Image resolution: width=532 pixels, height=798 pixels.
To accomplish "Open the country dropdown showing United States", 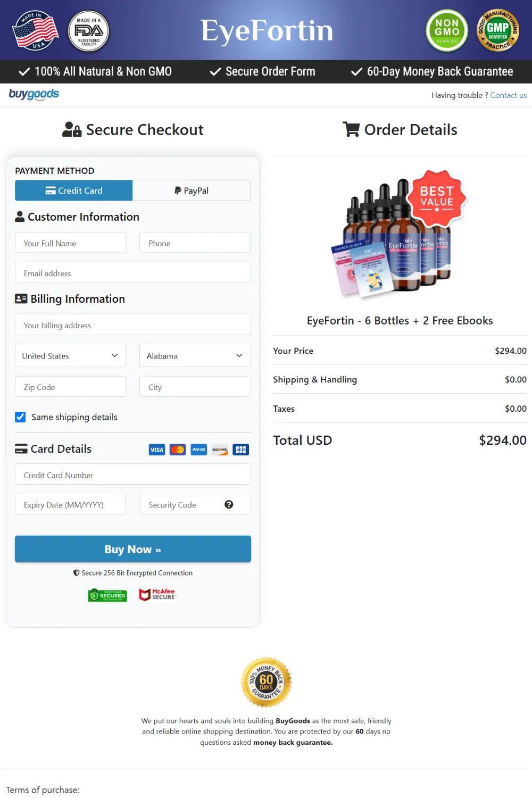I will click(70, 355).
